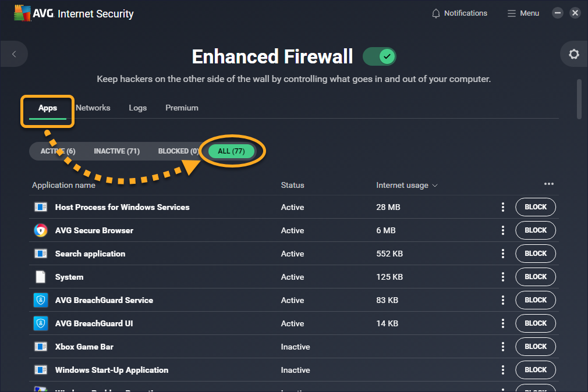Click the AVG BreachGuard Service shield icon
The height and width of the screenshot is (392, 588).
(x=40, y=300)
